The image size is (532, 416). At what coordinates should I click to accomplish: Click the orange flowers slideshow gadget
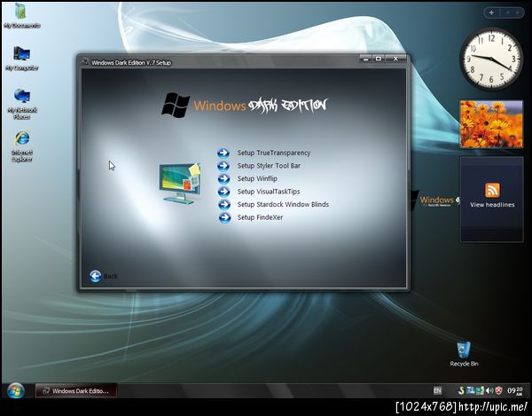pyautogui.click(x=491, y=124)
